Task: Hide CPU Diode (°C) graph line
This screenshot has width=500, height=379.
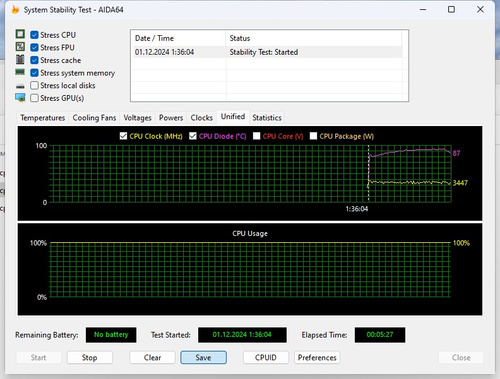Action: coord(193,136)
